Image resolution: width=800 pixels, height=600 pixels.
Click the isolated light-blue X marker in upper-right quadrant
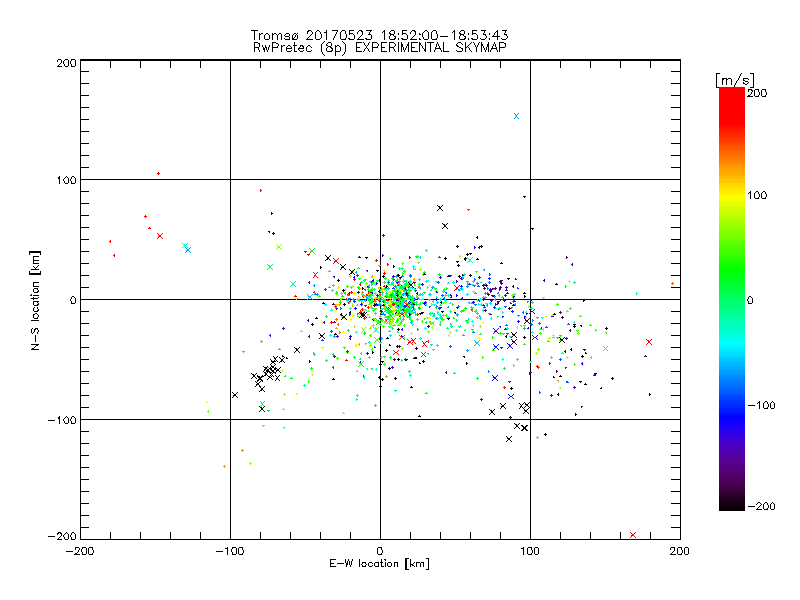coord(516,116)
